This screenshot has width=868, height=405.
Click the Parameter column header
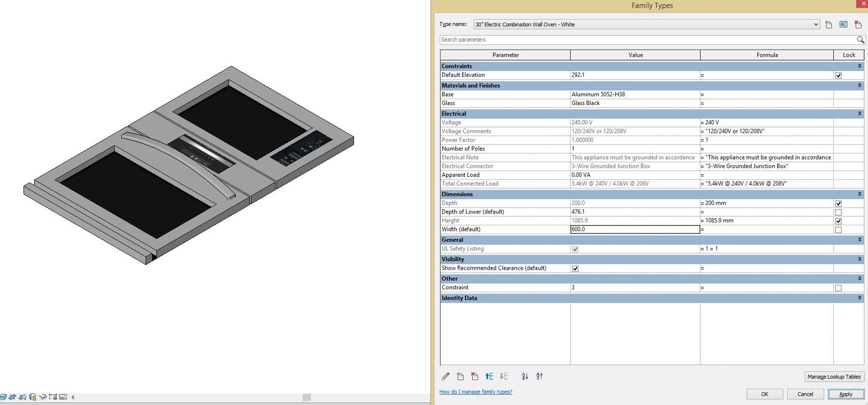(505, 55)
